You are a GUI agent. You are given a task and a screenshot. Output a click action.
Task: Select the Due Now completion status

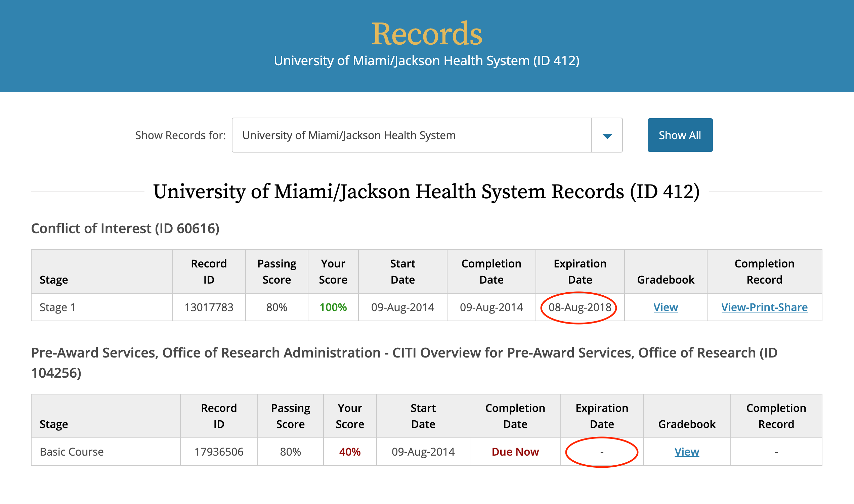point(515,452)
